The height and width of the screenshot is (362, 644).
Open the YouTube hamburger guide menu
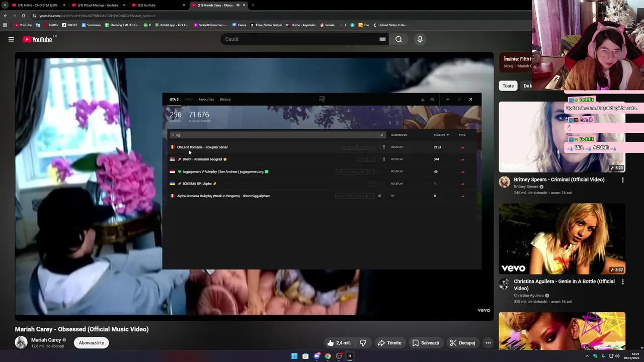(11, 39)
